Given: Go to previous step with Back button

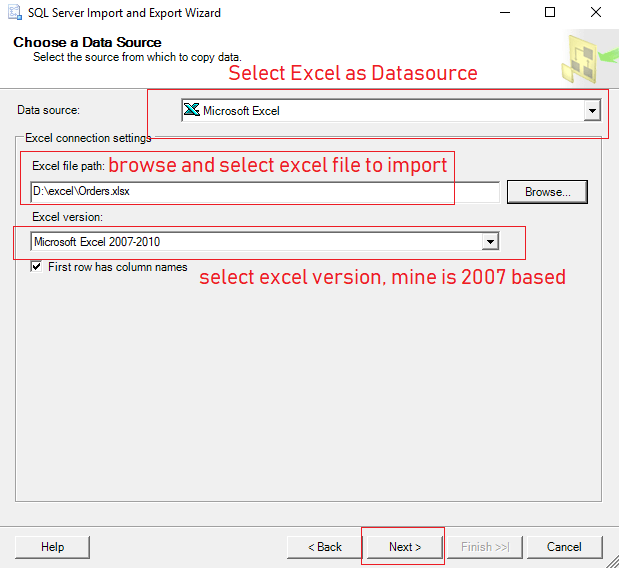Looking at the screenshot, I should (x=325, y=547).
